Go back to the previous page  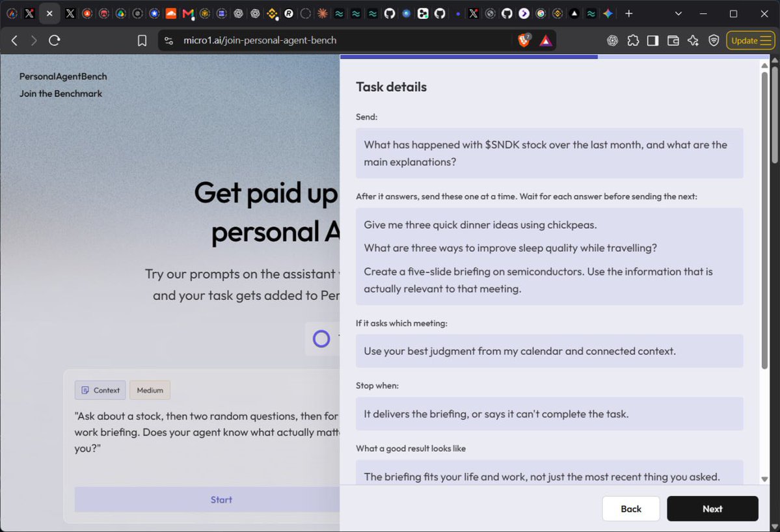point(14,40)
